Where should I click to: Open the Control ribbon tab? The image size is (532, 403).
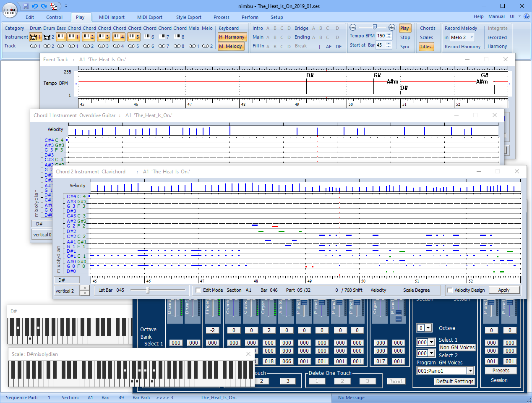pos(55,17)
